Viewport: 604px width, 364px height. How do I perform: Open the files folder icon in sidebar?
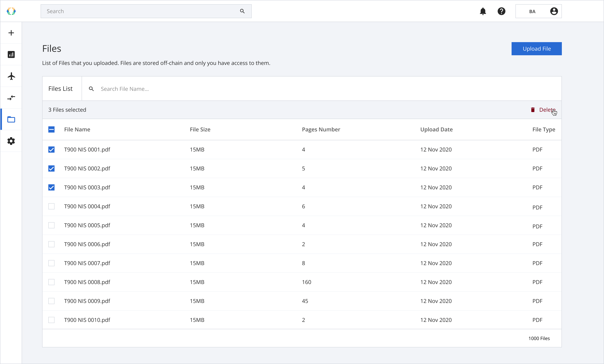point(11,119)
